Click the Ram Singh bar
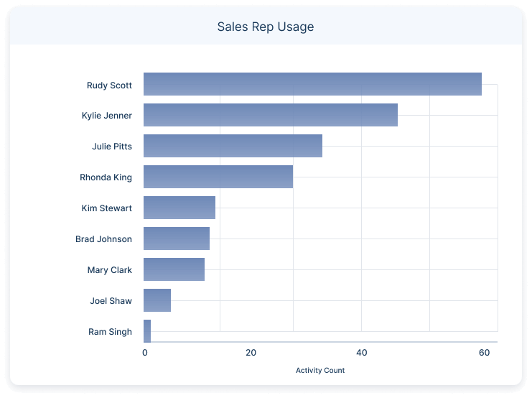This screenshot has width=532, height=398. [147, 331]
